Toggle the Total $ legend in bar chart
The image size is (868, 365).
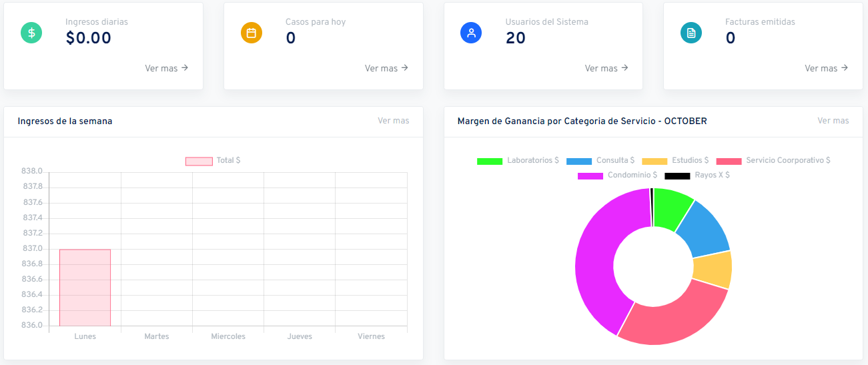coord(213,161)
